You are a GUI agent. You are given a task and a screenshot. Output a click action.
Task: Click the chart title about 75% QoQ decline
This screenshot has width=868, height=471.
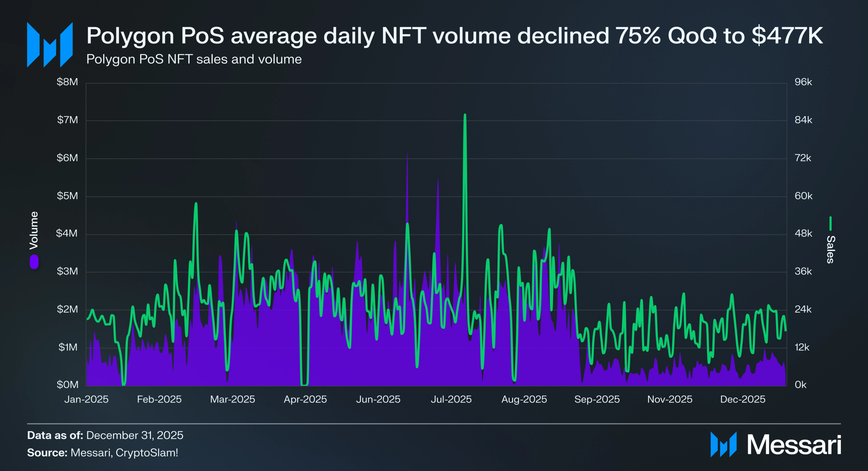(454, 36)
